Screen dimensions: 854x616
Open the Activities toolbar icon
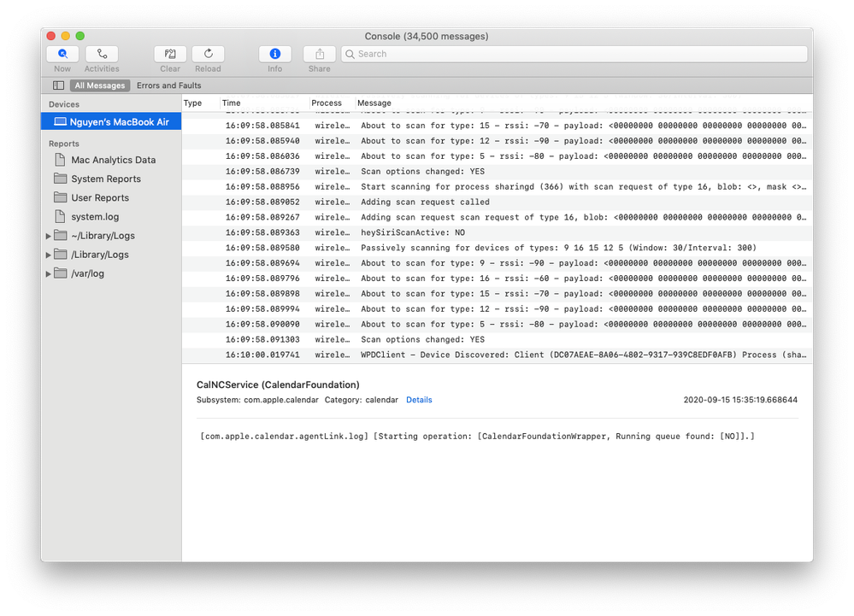pyautogui.click(x=102, y=54)
